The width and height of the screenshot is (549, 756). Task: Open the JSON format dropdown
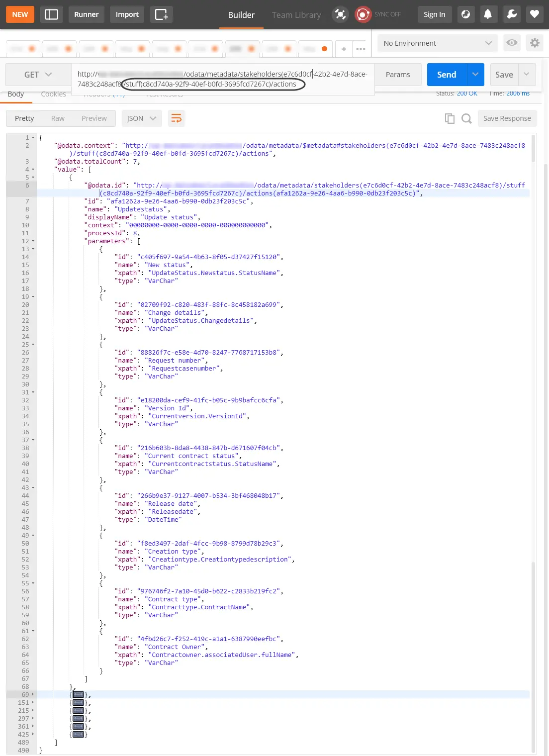[141, 118]
